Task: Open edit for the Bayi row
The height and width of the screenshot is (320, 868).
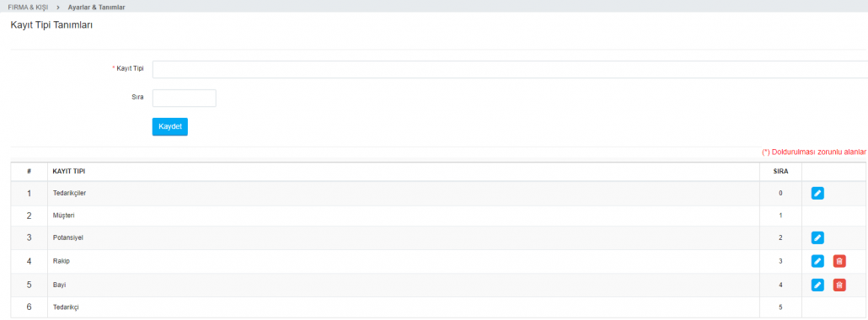Action: (817, 285)
